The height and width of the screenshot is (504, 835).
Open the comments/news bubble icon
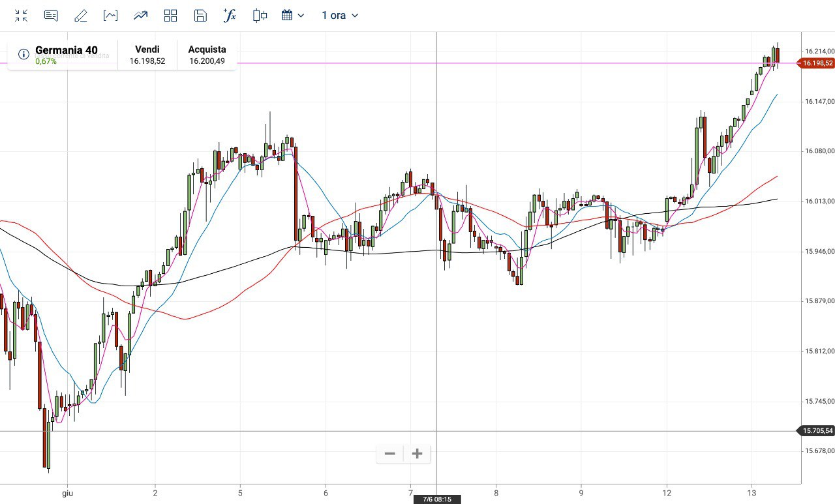(x=51, y=16)
